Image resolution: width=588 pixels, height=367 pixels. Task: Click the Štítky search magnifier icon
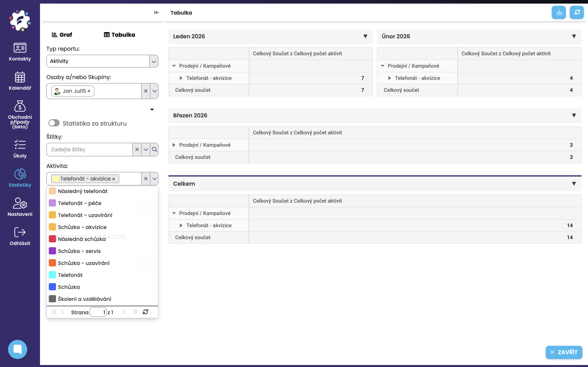click(154, 150)
